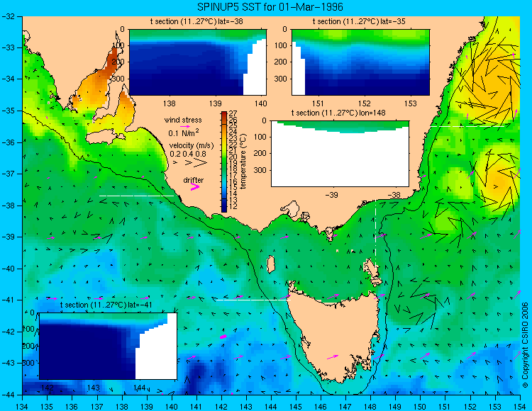This screenshot has height=411, width=532.
Task: Click the 300 depth label of lat=-35 inset
Action: [x=282, y=79]
